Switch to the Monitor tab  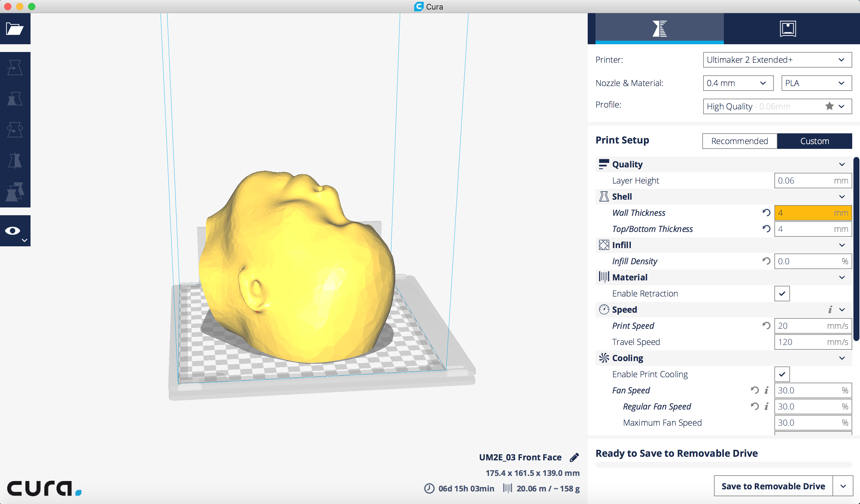point(788,29)
